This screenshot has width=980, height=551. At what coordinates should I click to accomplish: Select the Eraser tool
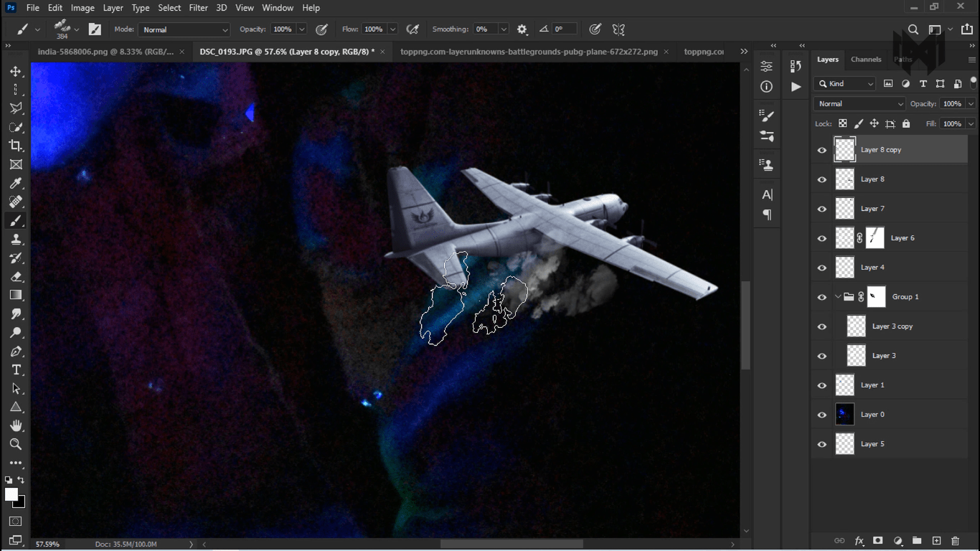16,276
